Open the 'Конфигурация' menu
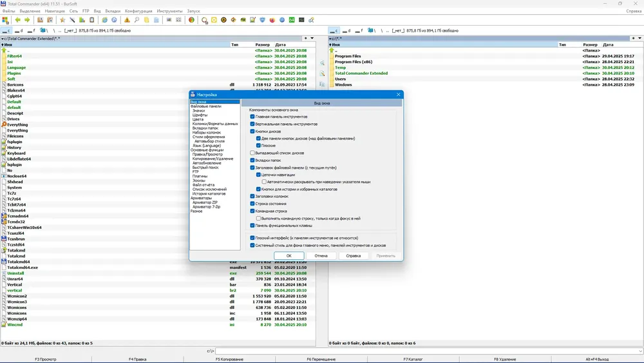Viewport: 644px width, 363px height. pyautogui.click(x=138, y=11)
